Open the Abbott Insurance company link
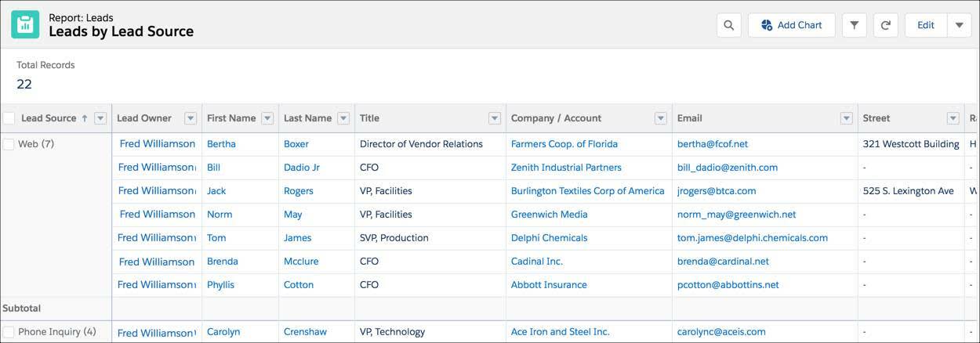 point(549,285)
